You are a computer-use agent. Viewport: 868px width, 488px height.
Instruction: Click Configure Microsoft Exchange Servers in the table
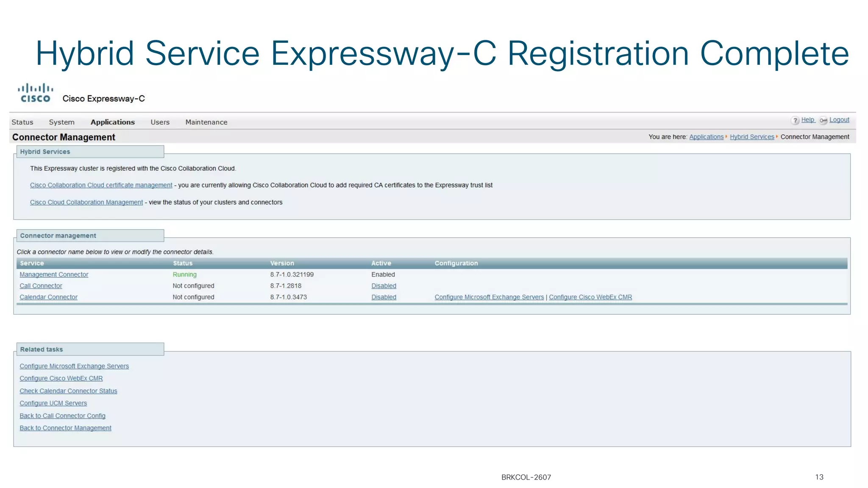click(x=489, y=297)
